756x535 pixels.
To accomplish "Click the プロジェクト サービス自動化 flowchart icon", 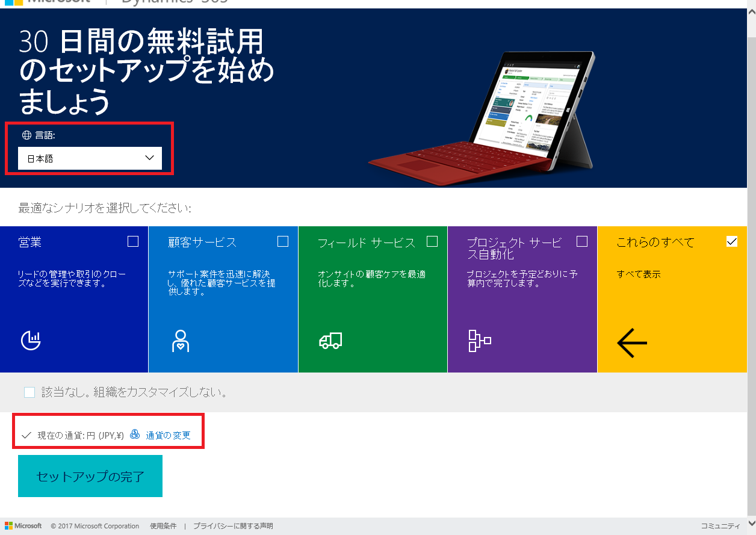I will [479, 341].
